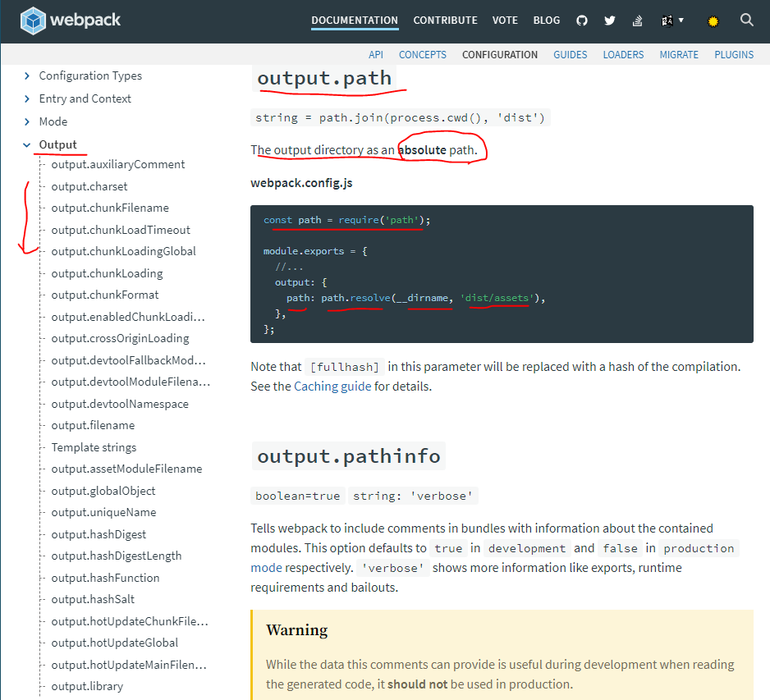Switch to the MIGRATE tab
This screenshot has height=700, width=770.
tap(679, 54)
